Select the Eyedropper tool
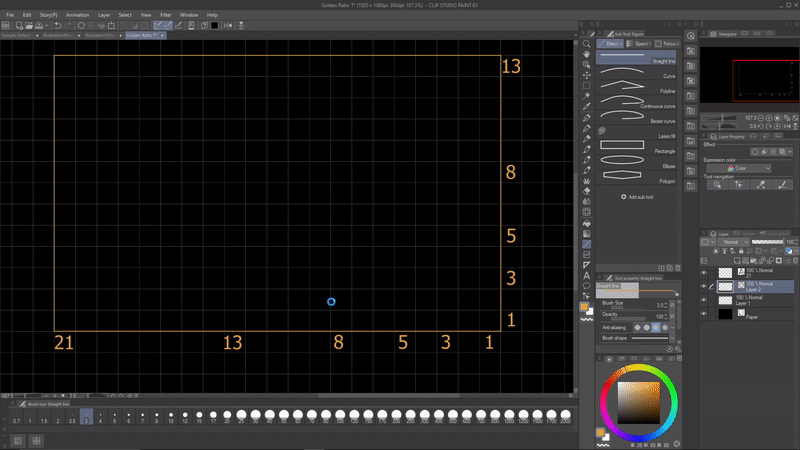Image resolution: width=800 pixels, height=450 pixels. tap(587, 107)
